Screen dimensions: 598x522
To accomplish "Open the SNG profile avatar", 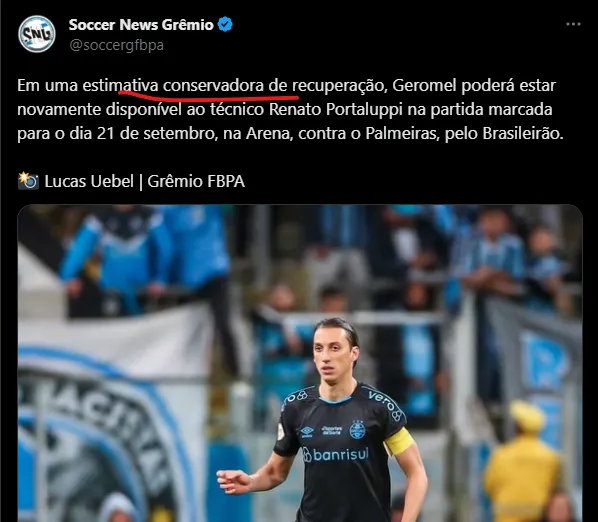I will point(37,34).
